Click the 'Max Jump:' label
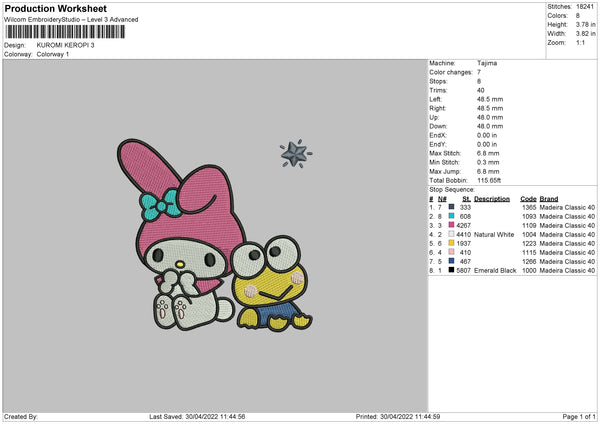 coord(445,171)
